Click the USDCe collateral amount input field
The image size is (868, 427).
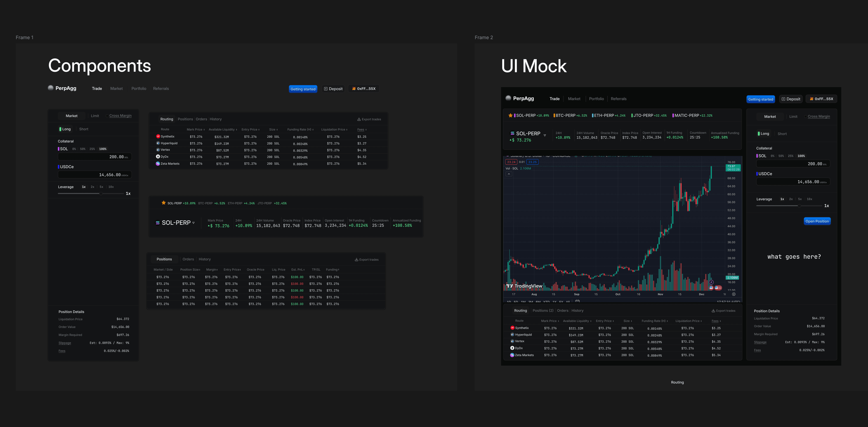[94, 174]
